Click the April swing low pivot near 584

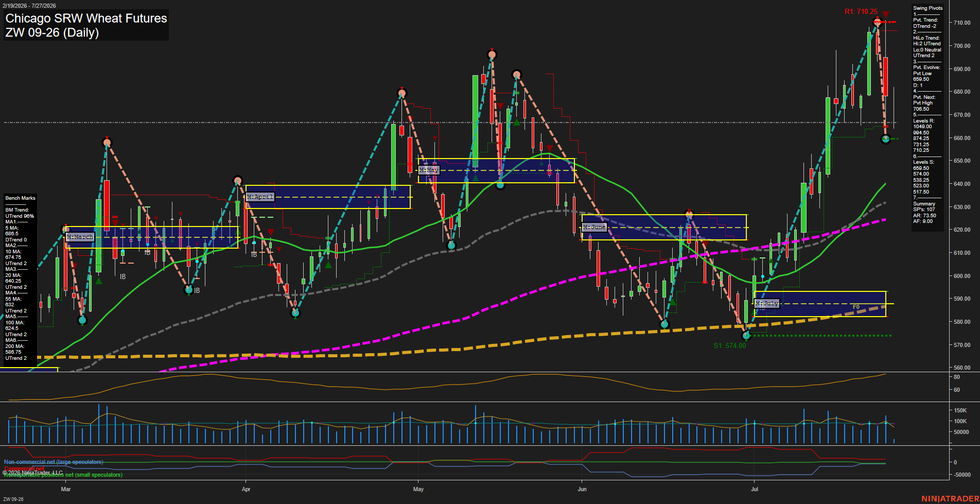pos(295,312)
